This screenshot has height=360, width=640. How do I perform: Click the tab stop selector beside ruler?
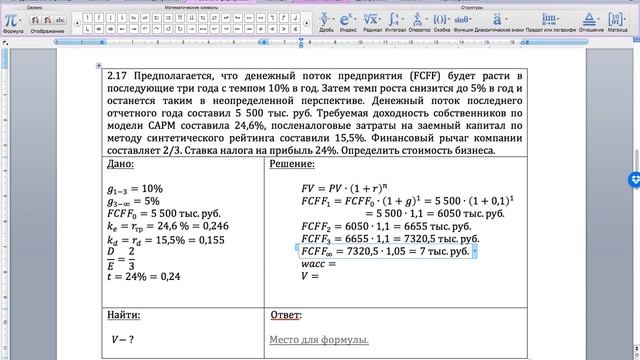5,42
